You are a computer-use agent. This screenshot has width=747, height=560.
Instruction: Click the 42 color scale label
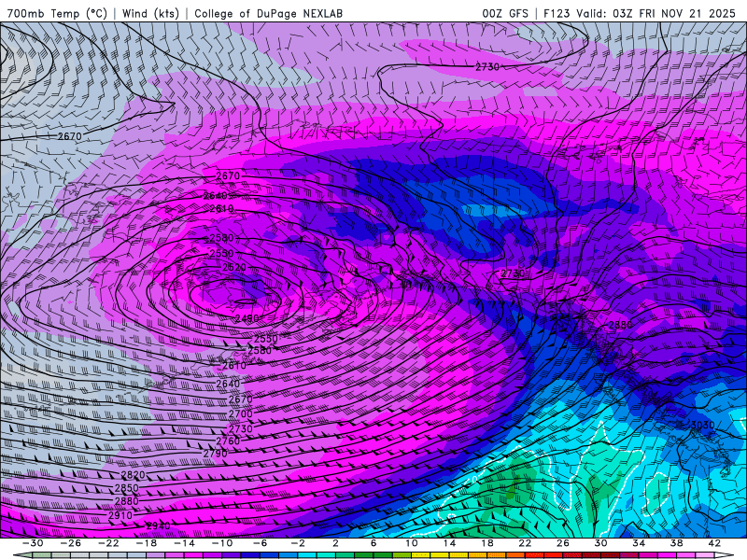[714, 543]
